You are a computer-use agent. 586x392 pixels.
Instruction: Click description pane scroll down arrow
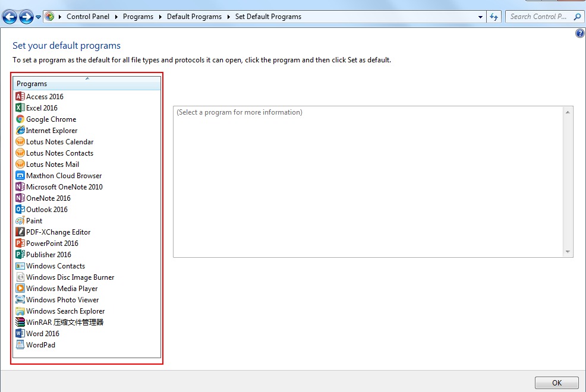pyautogui.click(x=568, y=252)
